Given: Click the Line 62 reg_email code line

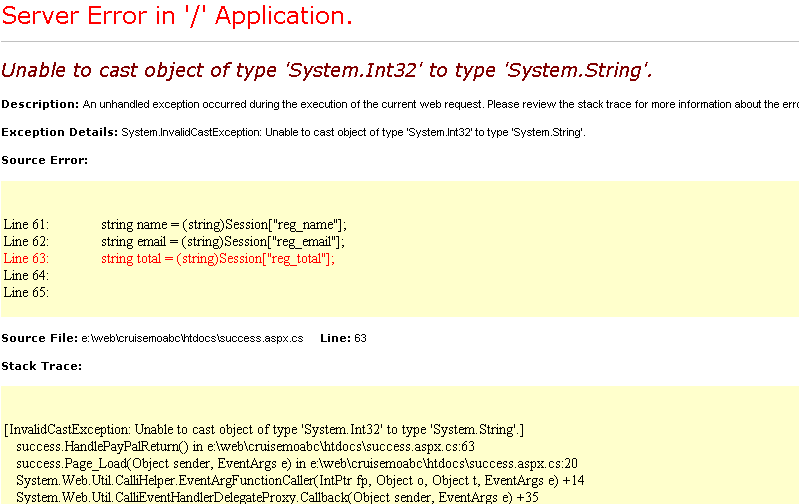Looking at the screenshot, I should coord(222,242).
